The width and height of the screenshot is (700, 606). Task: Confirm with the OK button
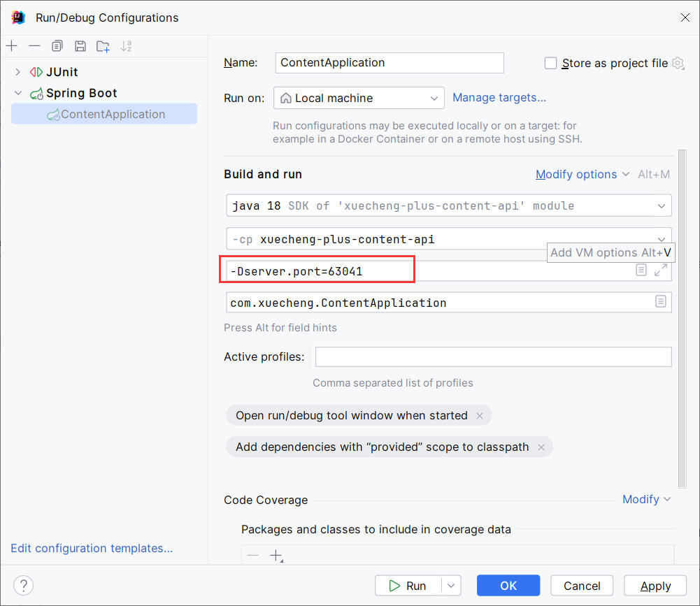[508, 586]
